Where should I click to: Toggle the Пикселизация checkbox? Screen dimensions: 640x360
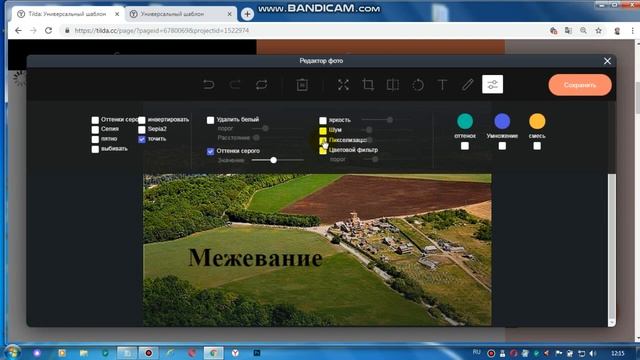tap(323, 140)
